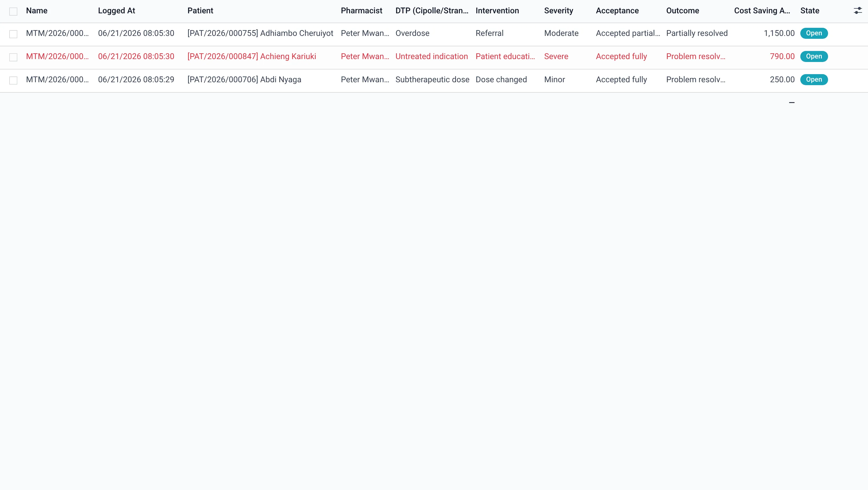Viewport: 868px width, 490px height.
Task: Click pharmacist Peter Mwan... in Abdi Nyaga row
Action: point(365,80)
